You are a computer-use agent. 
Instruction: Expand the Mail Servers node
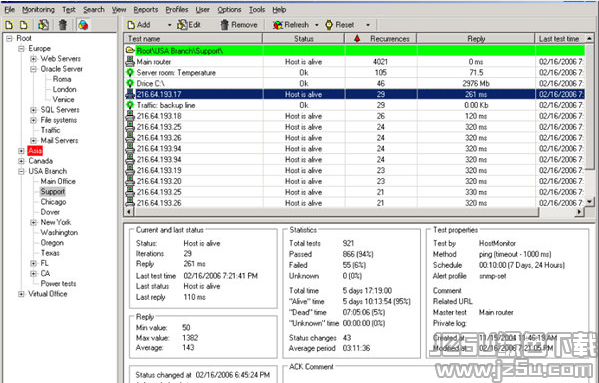tap(34, 141)
